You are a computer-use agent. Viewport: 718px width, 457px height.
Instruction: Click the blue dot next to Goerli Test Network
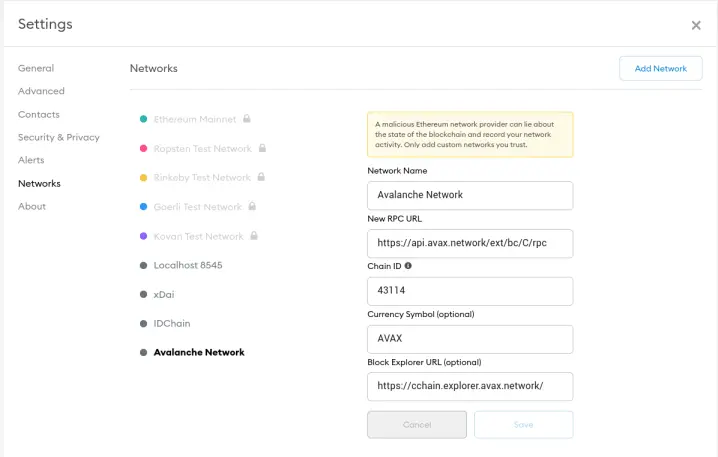tap(143, 207)
